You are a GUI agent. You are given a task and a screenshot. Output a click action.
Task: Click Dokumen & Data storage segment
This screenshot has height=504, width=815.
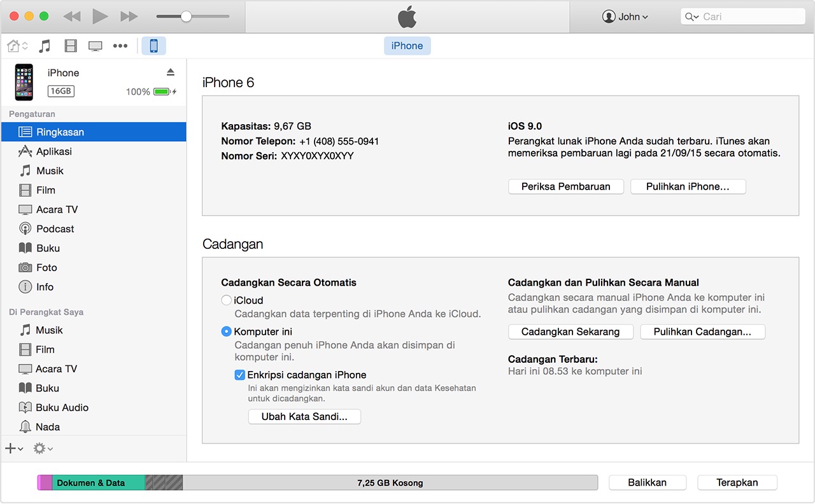pos(99,482)
